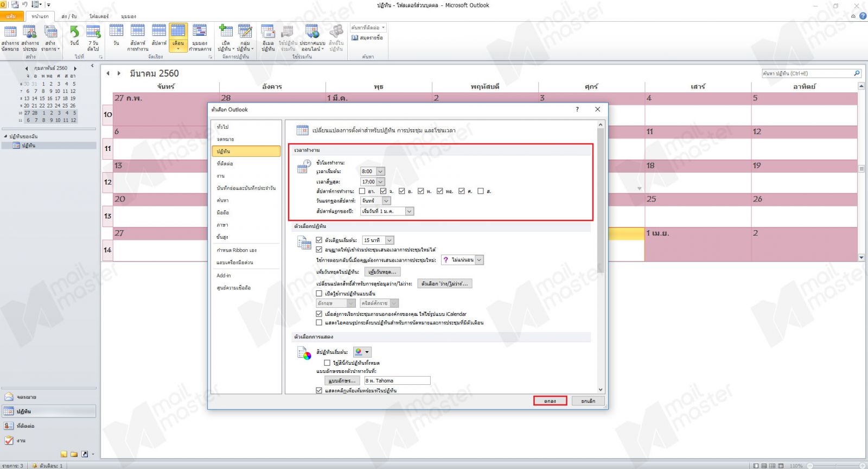Click Open Calendar (เปิดปฏิทิน) icon
The image size is (868, 469).
226,37
